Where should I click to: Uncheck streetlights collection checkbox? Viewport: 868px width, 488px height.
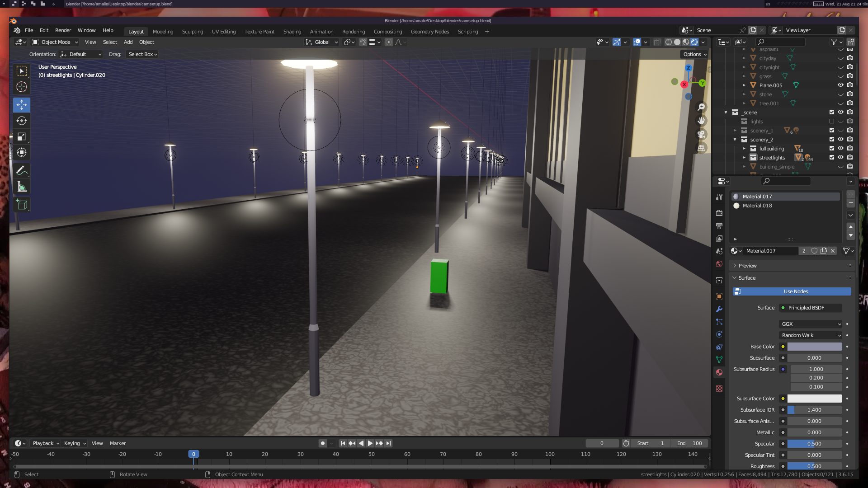831,157
